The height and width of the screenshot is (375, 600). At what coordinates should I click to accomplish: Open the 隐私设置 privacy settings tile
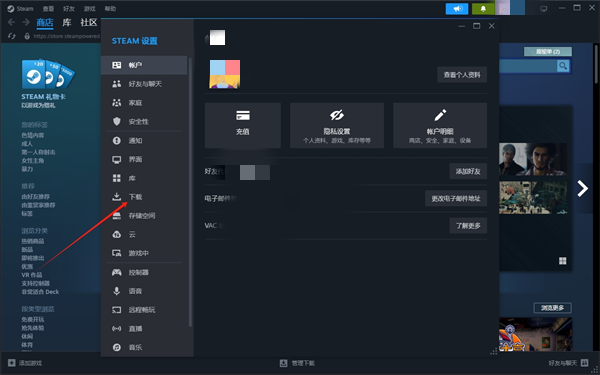[x=337, y=125]
